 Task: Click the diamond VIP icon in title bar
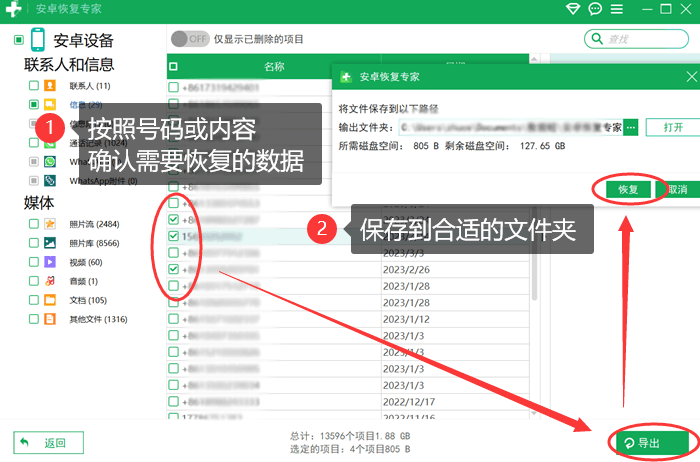(573, 9)
